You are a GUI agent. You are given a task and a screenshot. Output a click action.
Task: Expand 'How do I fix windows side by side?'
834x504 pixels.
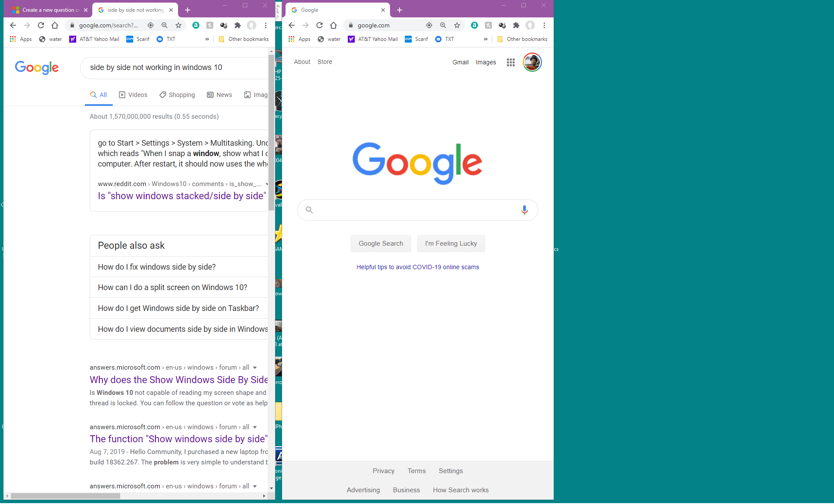click(x=179, y=267)
